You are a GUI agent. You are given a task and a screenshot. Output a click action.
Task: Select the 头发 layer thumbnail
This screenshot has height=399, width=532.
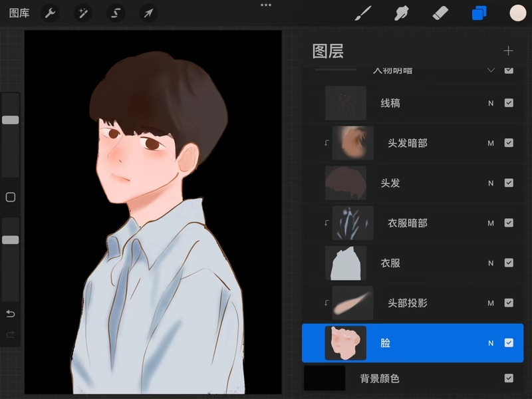coord(346,183)
